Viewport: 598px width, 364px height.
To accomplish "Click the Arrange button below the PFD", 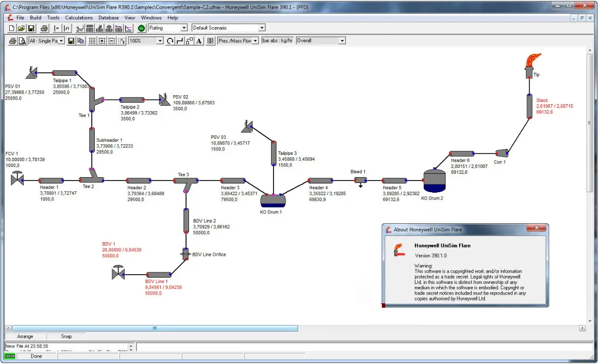I will pyautogui.click(x=25, y=336).
